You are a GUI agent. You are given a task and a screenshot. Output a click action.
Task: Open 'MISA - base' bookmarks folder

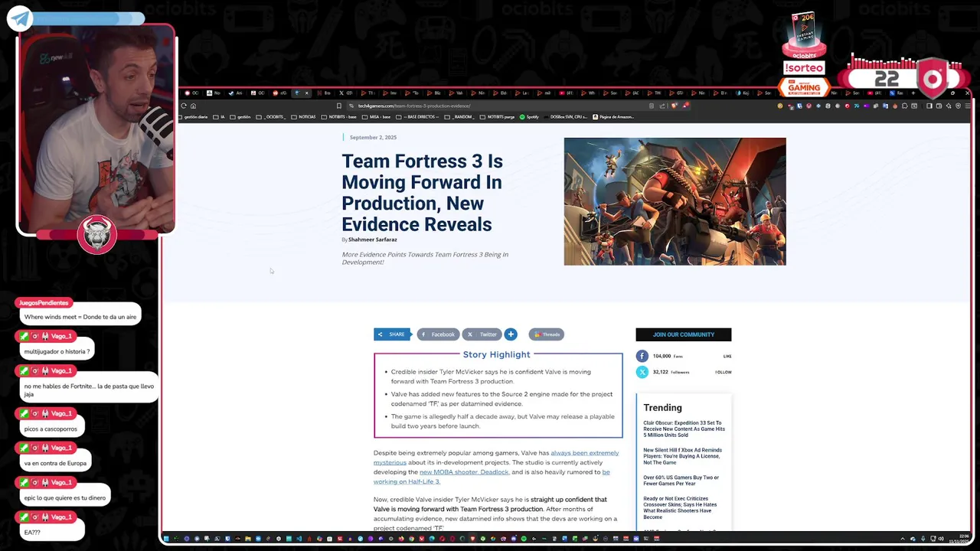coord(376,117)
